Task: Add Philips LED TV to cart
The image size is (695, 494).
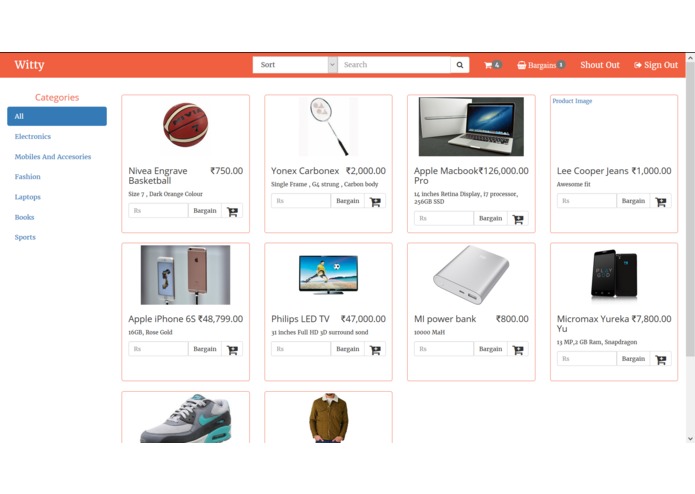Action: point(375,349)
